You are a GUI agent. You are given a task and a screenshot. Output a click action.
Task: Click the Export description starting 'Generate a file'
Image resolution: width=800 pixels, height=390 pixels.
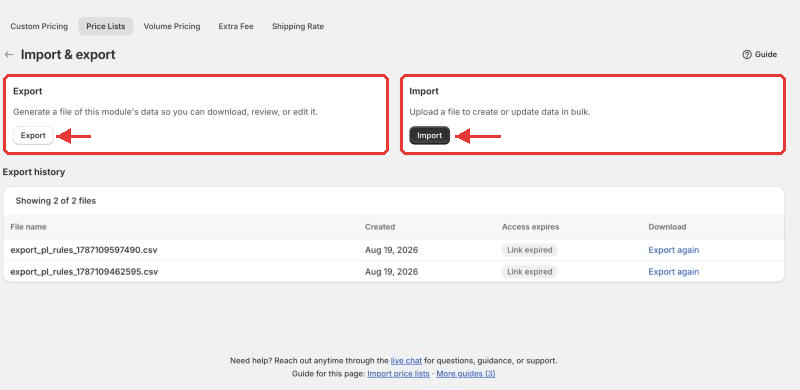click(165, 112)
